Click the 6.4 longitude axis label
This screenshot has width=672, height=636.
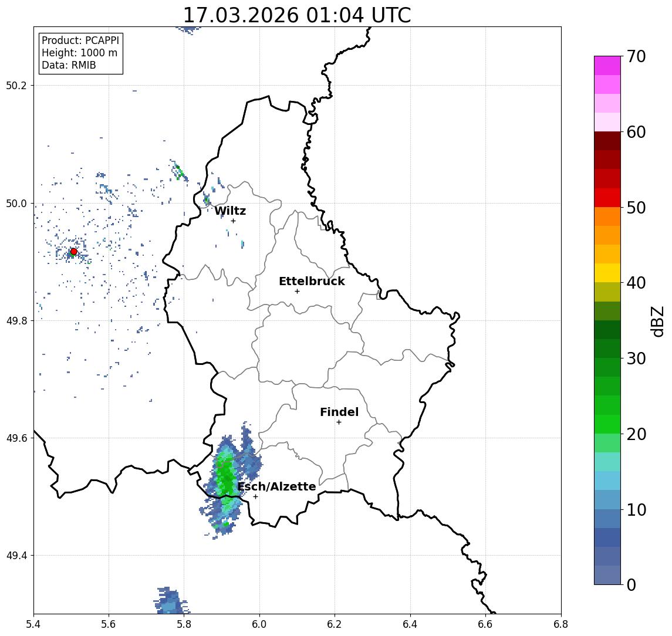410,624
